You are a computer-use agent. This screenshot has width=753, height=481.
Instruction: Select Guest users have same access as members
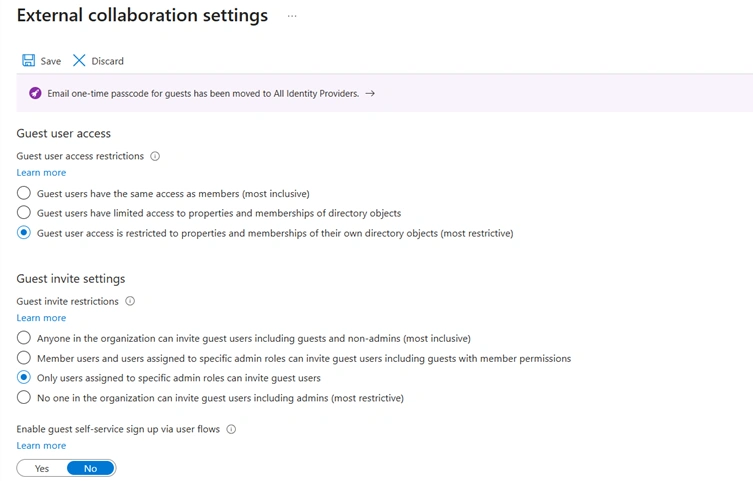[24, 193]
